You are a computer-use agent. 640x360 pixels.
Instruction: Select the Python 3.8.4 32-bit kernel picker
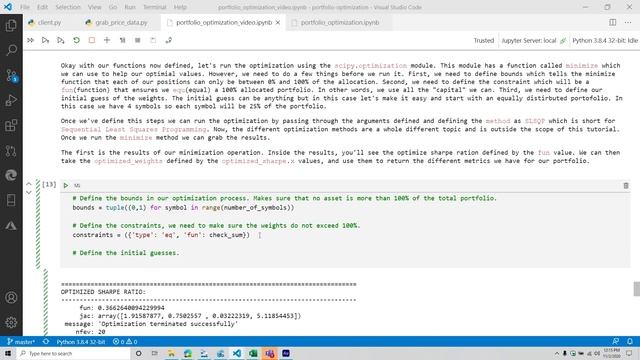pyautogui.click(x=604, y=40)
